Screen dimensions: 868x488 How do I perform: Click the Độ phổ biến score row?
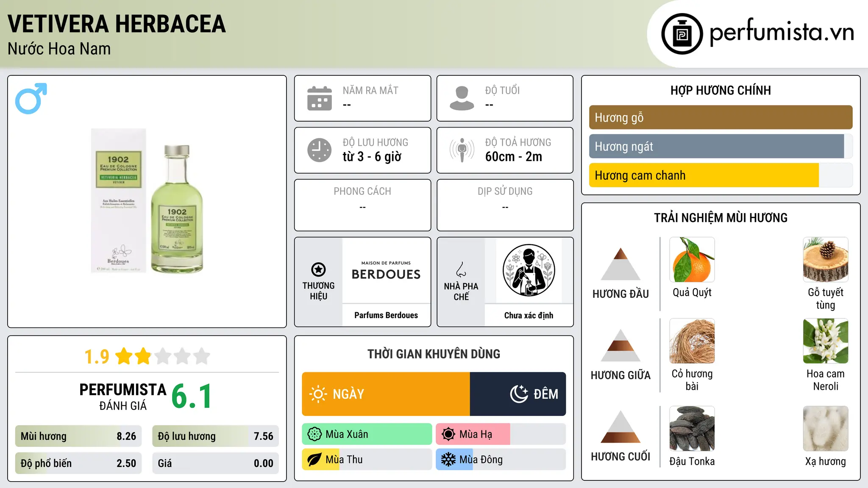78,463
